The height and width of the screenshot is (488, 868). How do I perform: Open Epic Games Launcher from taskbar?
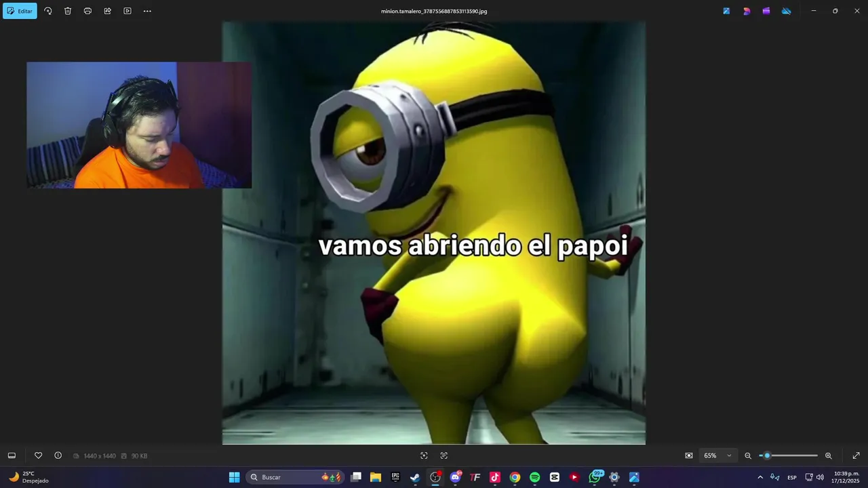coord(395,477)
